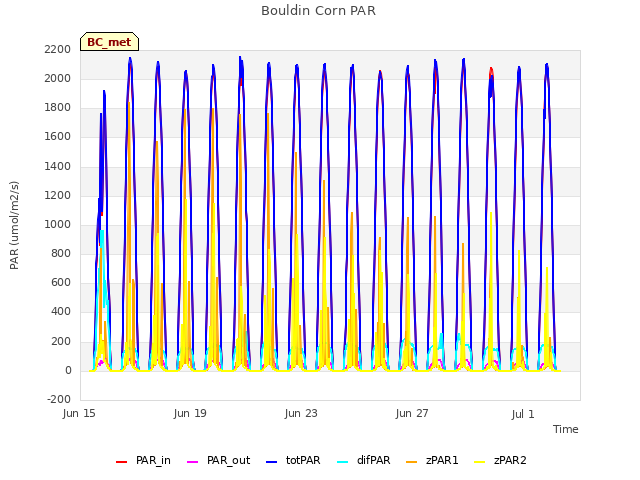
Task: Click the -200 y-axis tick label
Action: (x=59, y=399)
